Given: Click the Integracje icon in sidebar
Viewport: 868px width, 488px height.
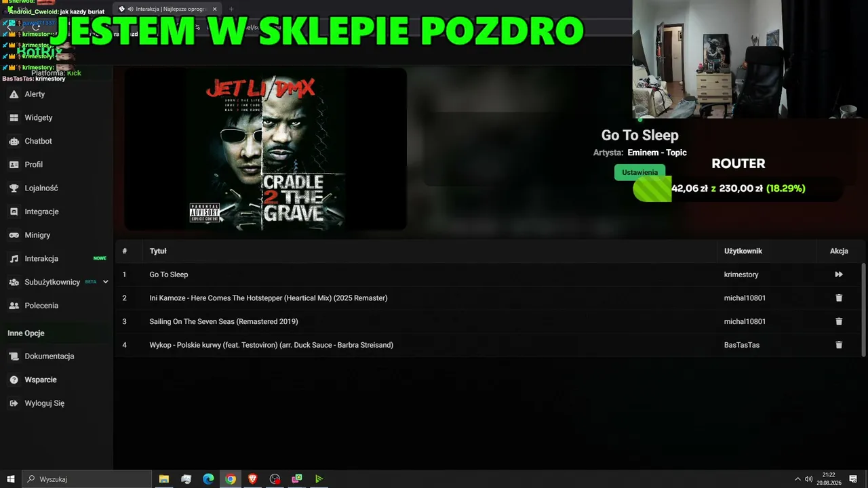Looking at the screenshot, I should (x=14, y=211).
